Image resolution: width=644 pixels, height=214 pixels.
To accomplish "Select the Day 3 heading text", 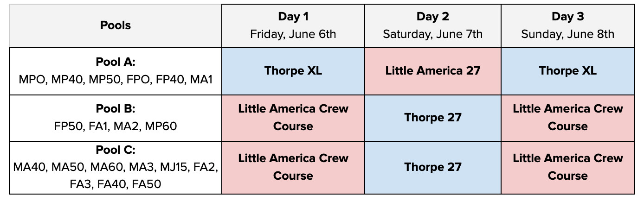I will 567,17.
